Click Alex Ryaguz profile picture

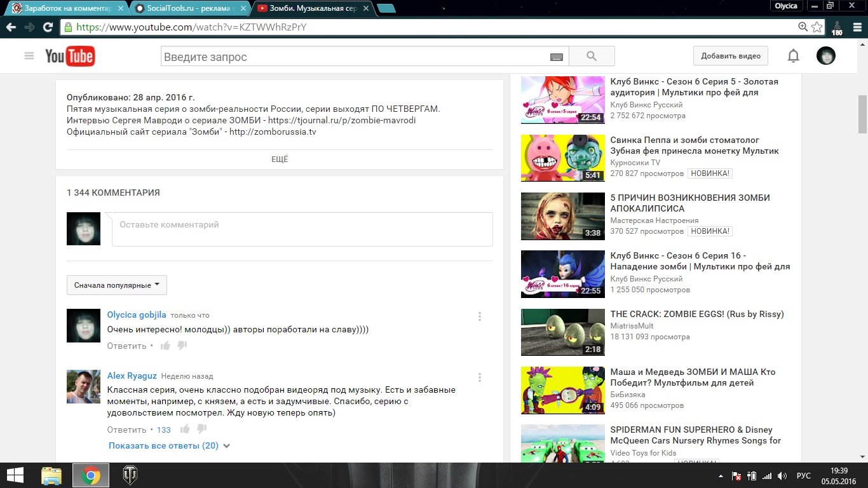click(x=83, y=386)
